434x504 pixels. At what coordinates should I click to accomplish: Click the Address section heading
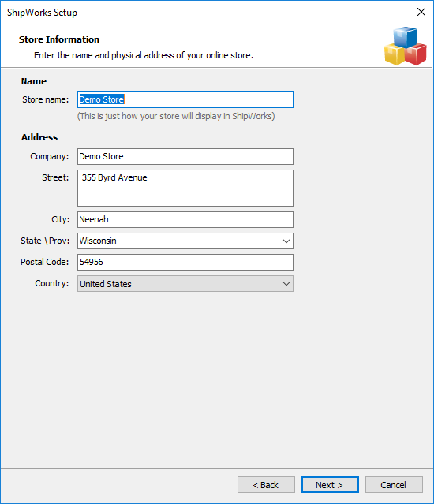39,137
